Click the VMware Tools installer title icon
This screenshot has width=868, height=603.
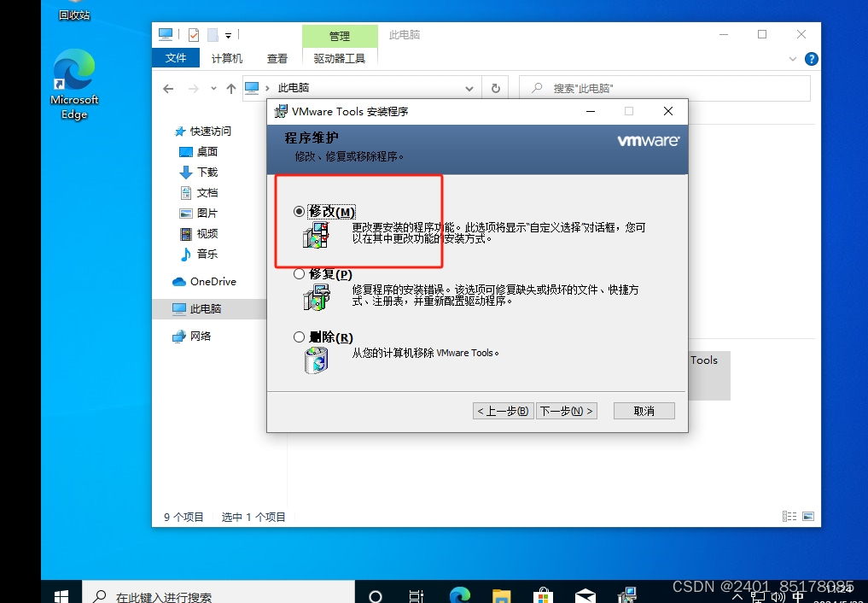click(281, 111)
